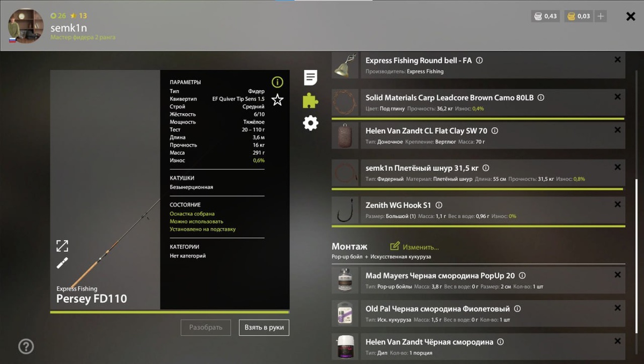Viewport: 644px width, 364px height.
Task: Show info for Helen Van Zandt Чёрная смородина dip
Action: click(x=500, y=342)
